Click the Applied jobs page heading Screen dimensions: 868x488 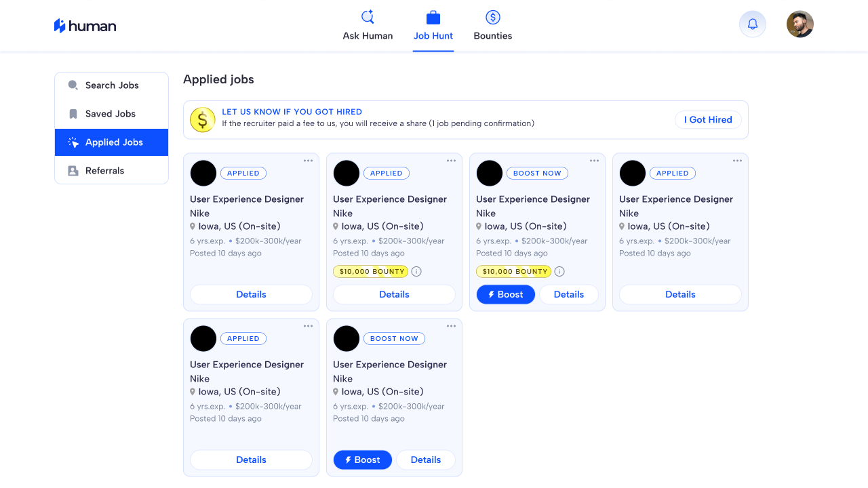click(x=218, y=79)
